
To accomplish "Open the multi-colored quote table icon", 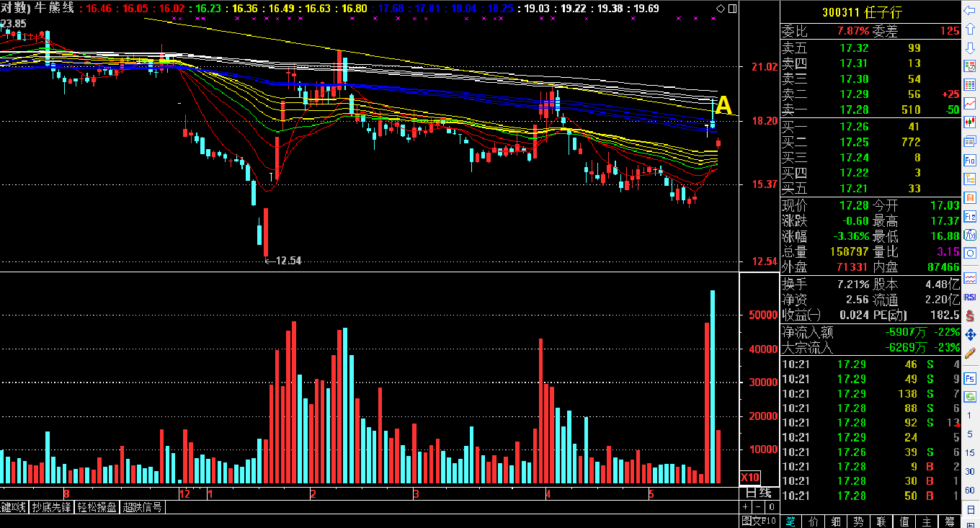I will pyautogui.click(x=970, y=86).
